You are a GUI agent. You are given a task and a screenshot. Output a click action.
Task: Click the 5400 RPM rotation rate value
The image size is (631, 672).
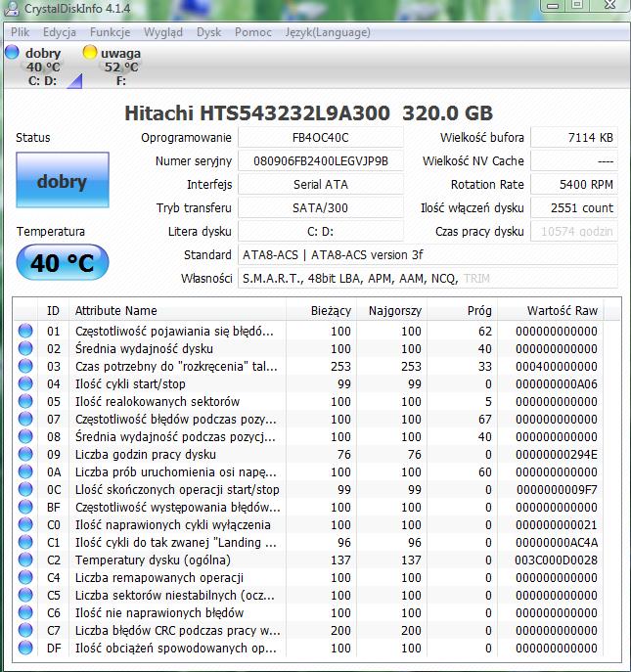coord(574,185)
